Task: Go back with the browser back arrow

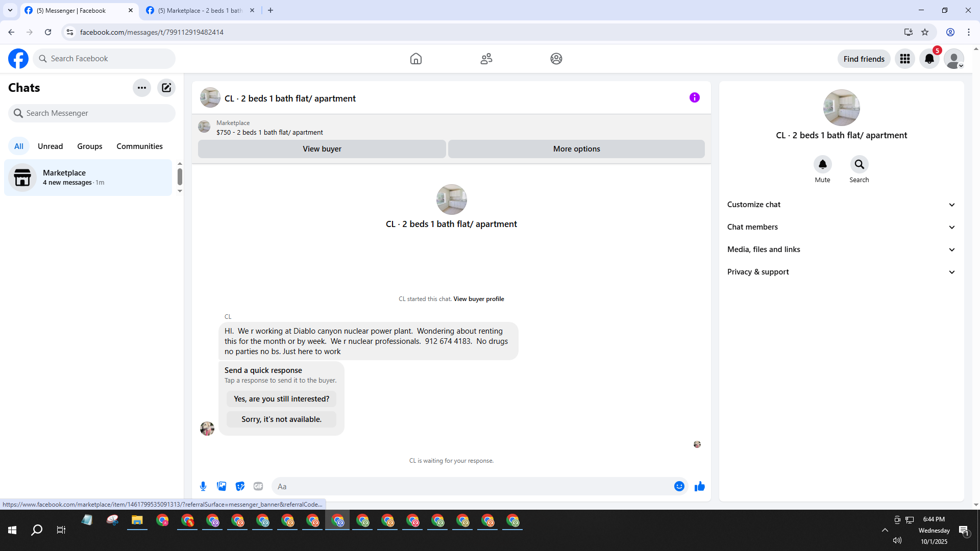Action: click(x=11, y=32)
